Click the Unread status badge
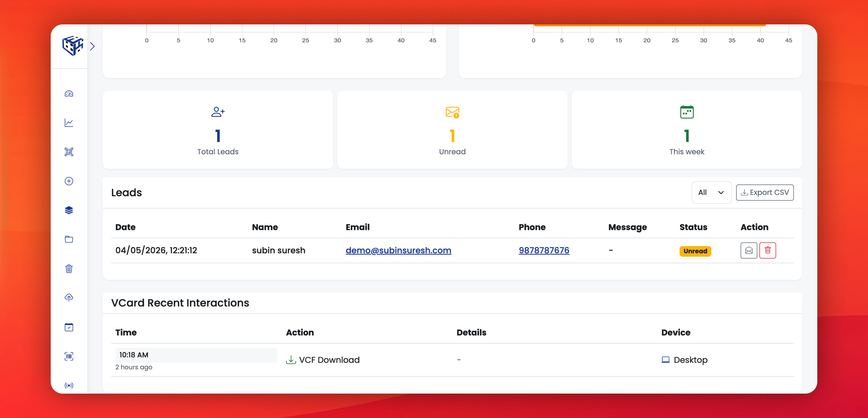This screenshot has height=418, width=868. click(695, 251)
